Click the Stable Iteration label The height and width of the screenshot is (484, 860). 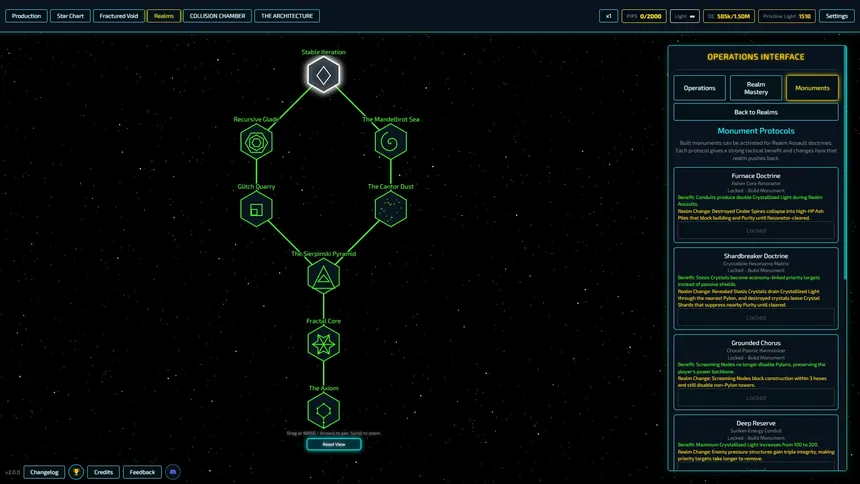(x=324, y=52)
